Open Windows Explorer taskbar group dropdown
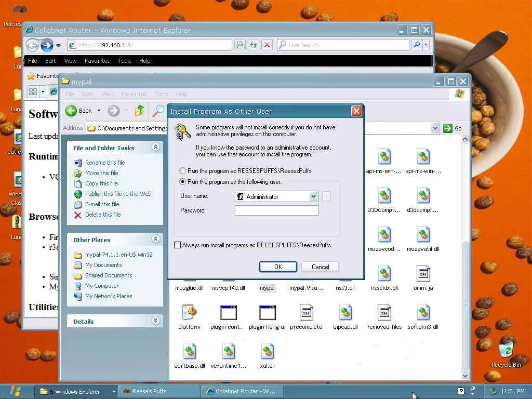Screen dimensions: 532x399 [114, 392]
